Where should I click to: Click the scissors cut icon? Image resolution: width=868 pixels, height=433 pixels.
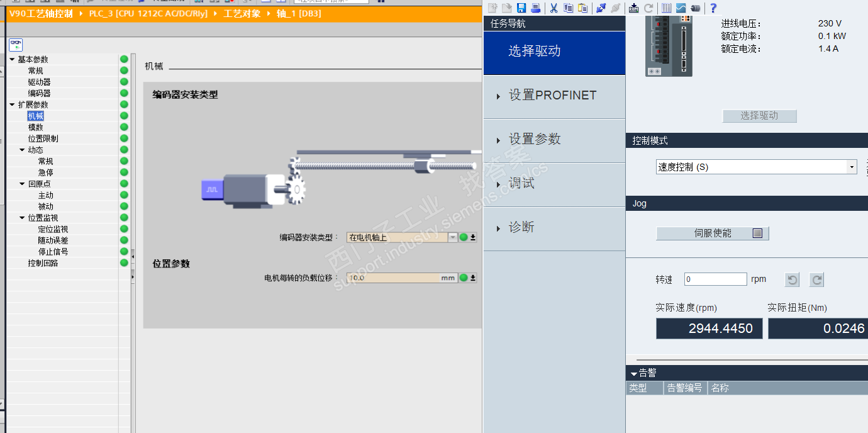[554, 8]
